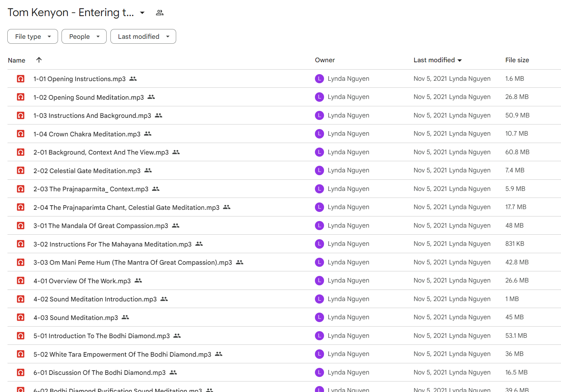Click shared icon next to 4-03 Sound Meditation.mp3
Image resolution: width=561 pixels, height=392 pixels.
125,317
